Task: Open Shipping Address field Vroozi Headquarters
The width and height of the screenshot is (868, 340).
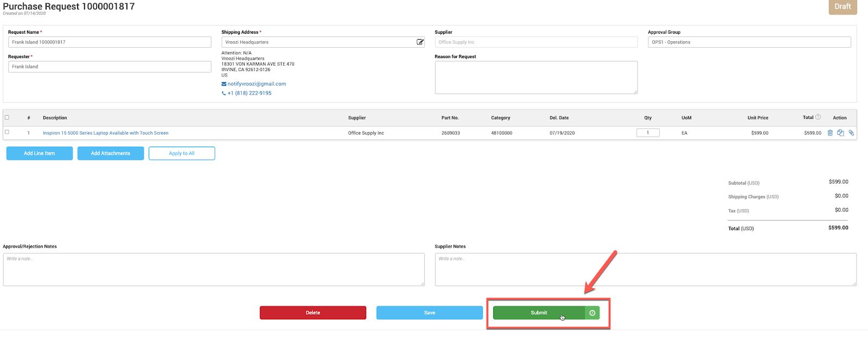Action: click(x=323, y=42)
